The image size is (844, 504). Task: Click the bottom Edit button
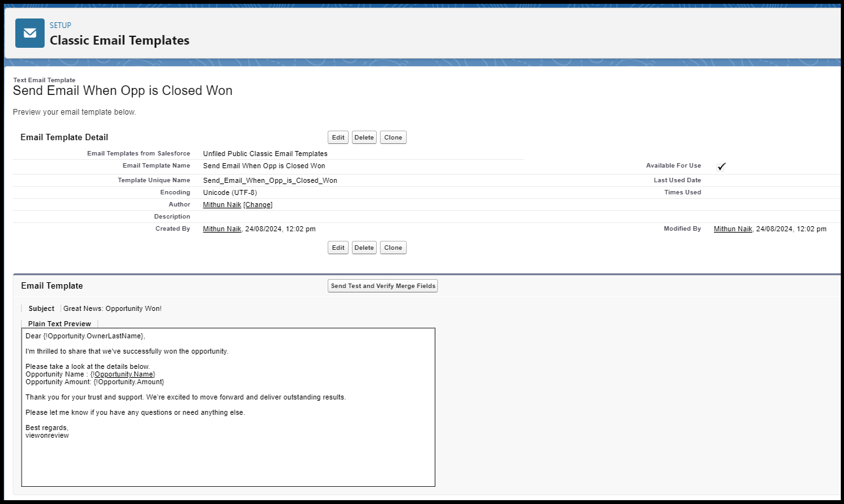coord(338,248)
